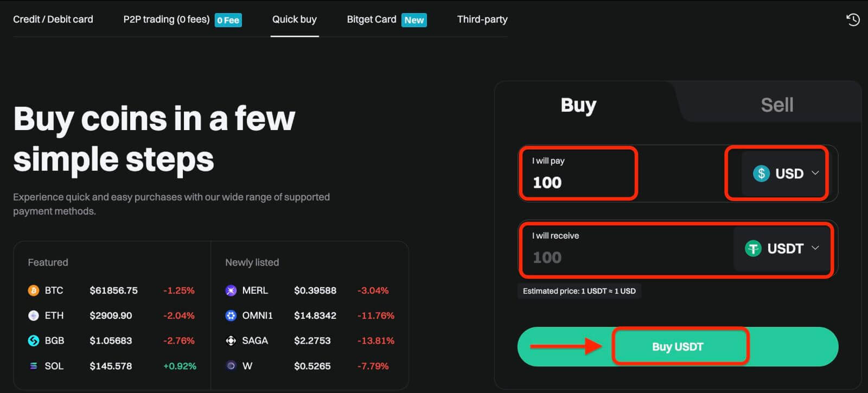
Task: Click the SAGA coin icon
Action: (231, 340)
